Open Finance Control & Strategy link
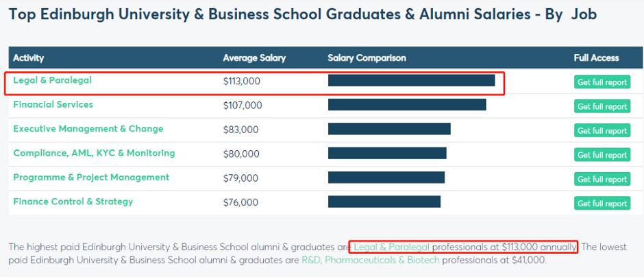 coord(73,202)
